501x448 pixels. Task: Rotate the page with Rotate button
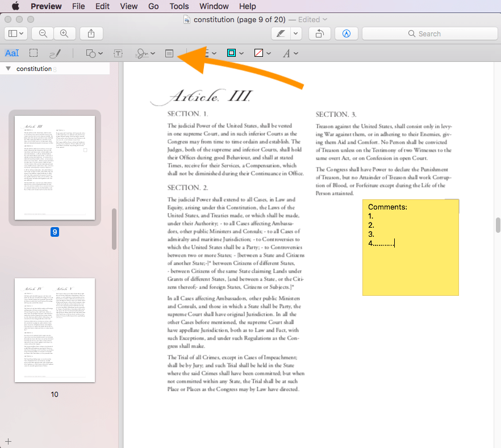tap(319, 34)
